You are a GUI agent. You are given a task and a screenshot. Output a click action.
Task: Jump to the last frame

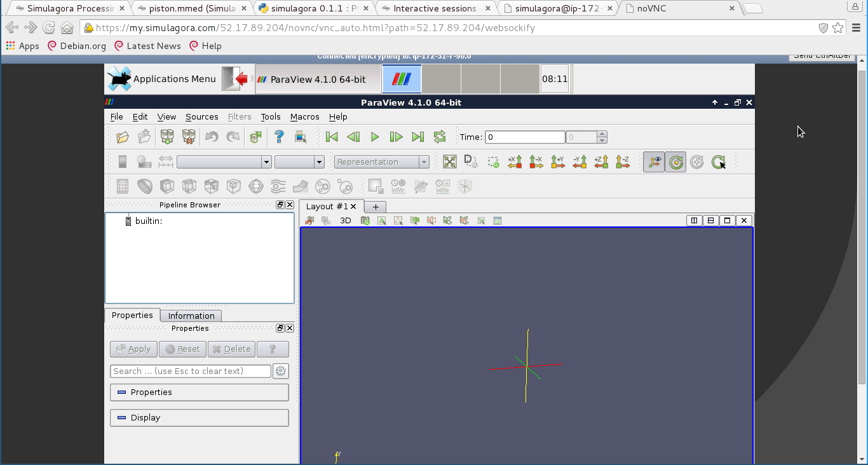coord(417,137)
